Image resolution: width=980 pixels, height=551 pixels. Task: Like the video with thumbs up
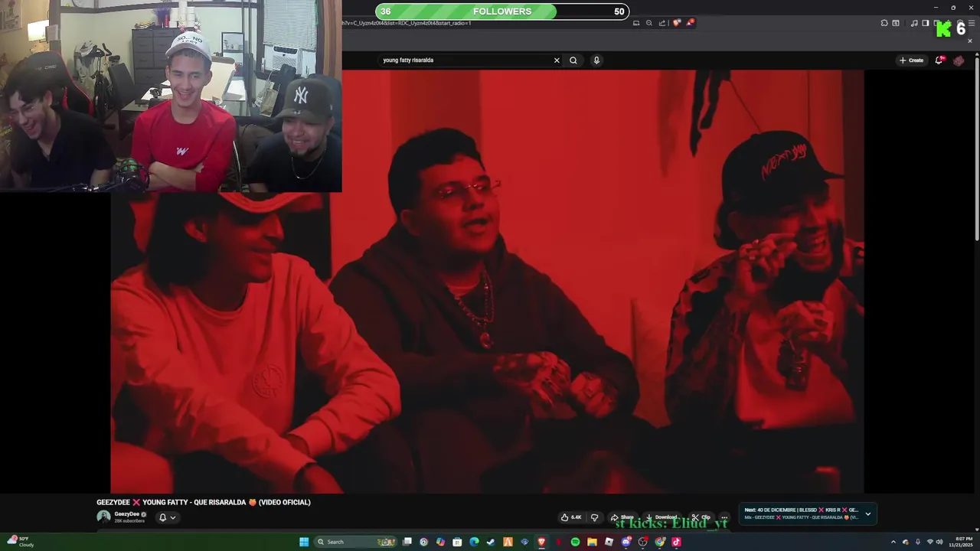[x=571, y=517]
